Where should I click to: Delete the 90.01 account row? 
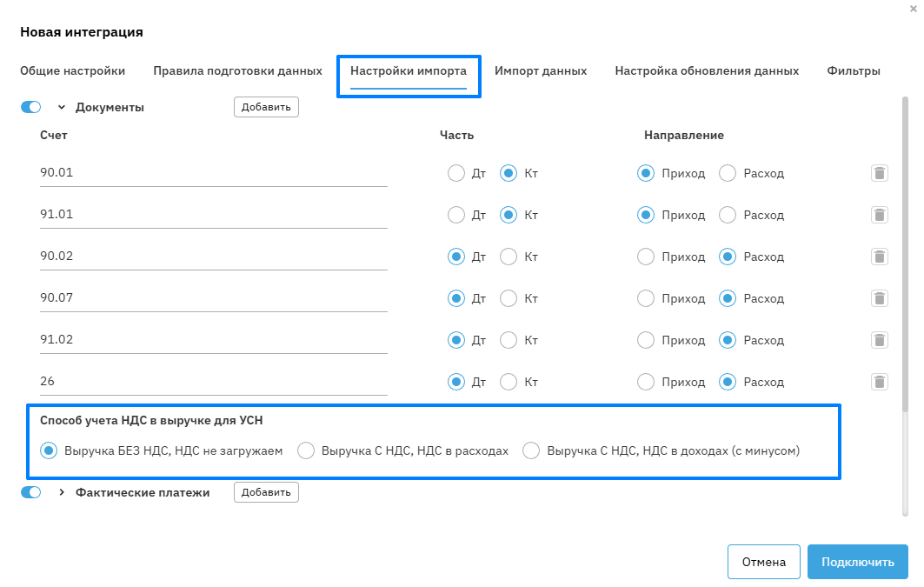880,173
